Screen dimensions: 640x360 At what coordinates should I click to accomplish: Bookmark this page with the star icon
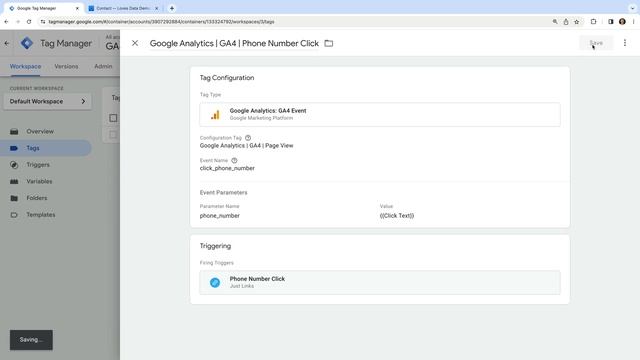[576, 22]
